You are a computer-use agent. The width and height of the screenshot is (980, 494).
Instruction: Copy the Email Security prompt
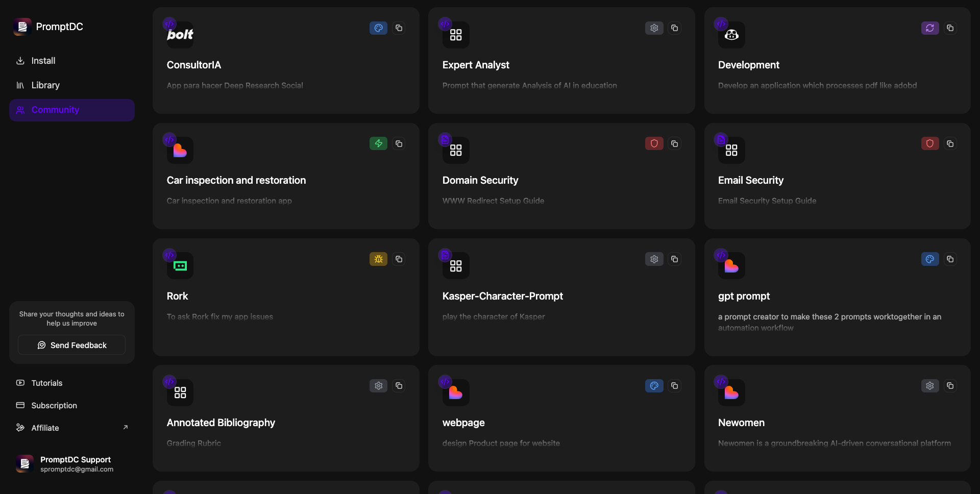pos(950,144)
